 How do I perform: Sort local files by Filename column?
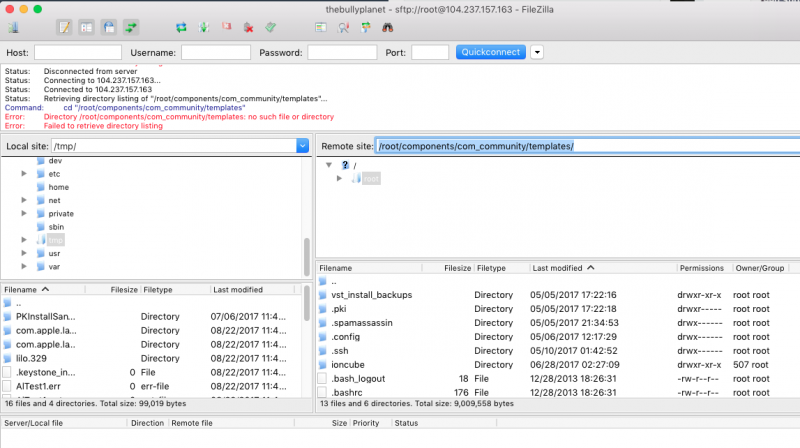43,289
